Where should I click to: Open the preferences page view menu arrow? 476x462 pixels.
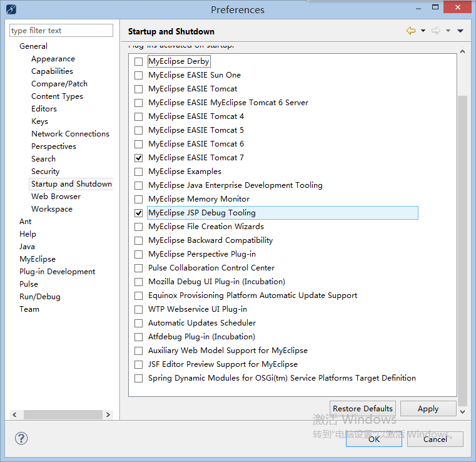click(460, 31)
